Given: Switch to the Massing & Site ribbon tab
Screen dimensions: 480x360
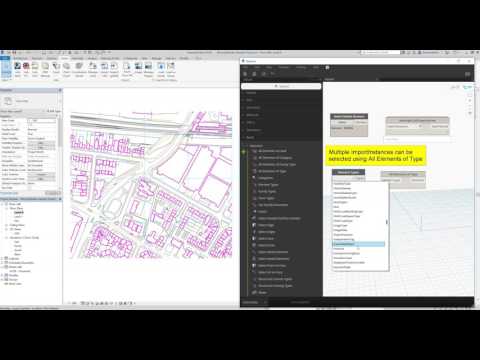Looking at the screenshot, I should [x=110, y=58].
